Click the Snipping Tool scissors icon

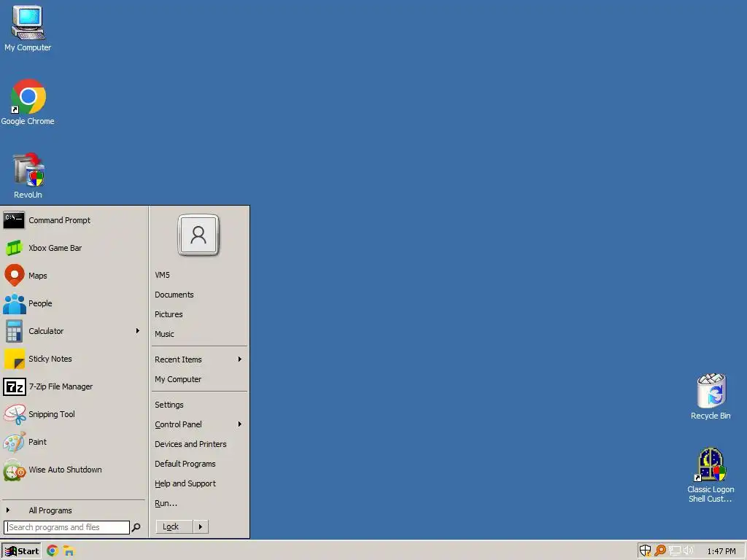click(x=15, y=414)
